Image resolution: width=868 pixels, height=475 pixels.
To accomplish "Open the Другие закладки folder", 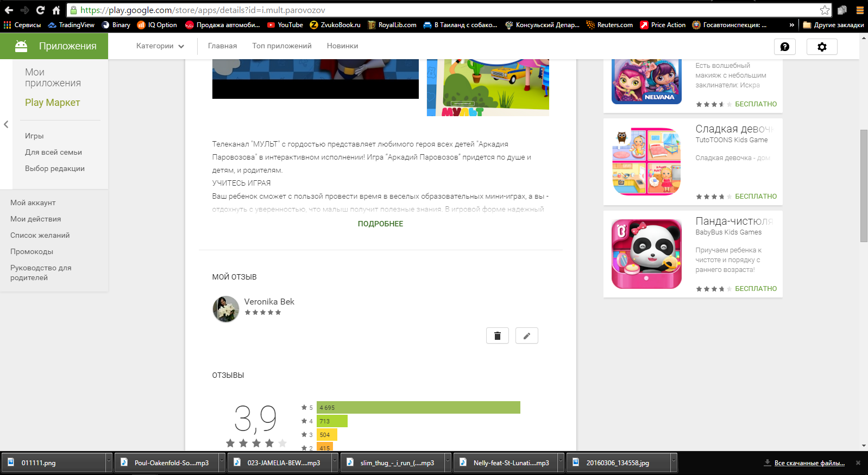I will point(833,25).
